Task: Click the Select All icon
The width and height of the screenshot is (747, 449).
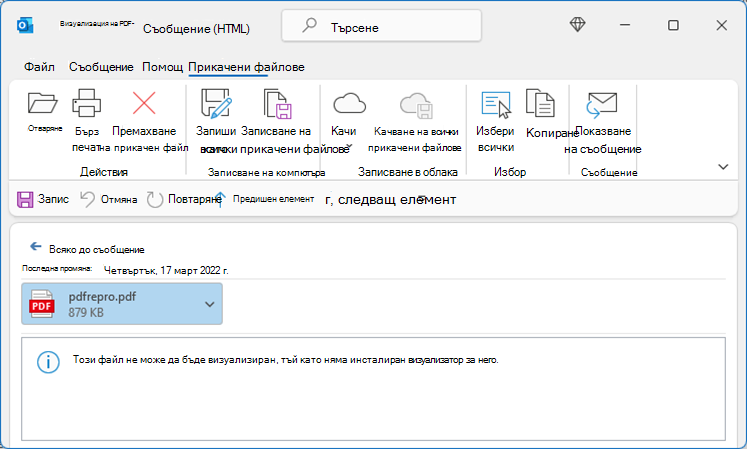Action: (496, 104)
